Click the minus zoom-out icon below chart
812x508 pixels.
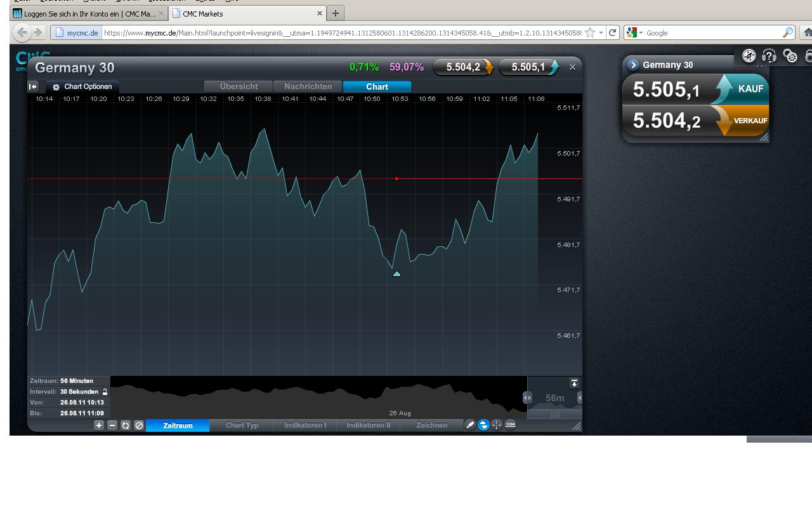click(112, 425)
